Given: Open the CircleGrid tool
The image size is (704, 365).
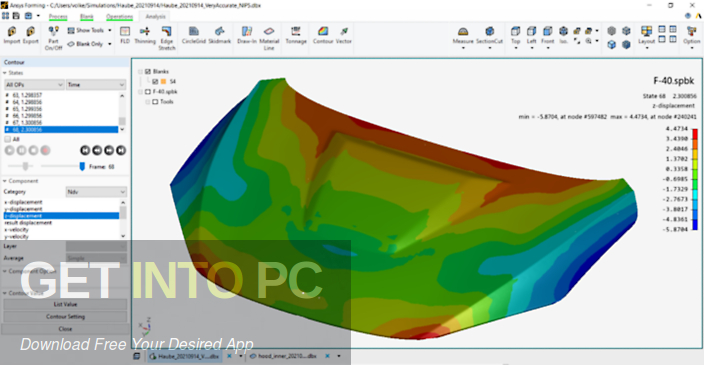Looking at the screenshot, I should pyautogui.click(x=194, y=35).
